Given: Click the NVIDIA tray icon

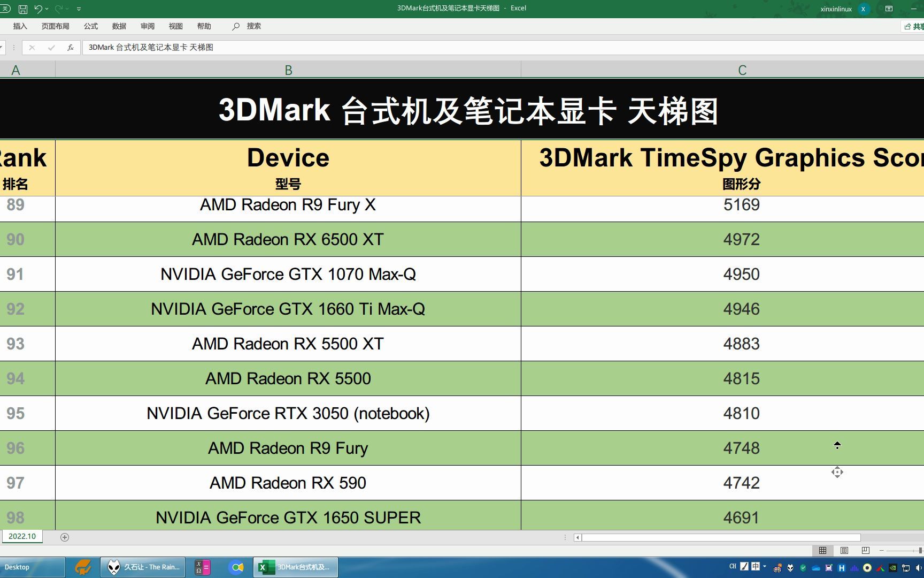Looking at the screenshot, I should point(893,568).
